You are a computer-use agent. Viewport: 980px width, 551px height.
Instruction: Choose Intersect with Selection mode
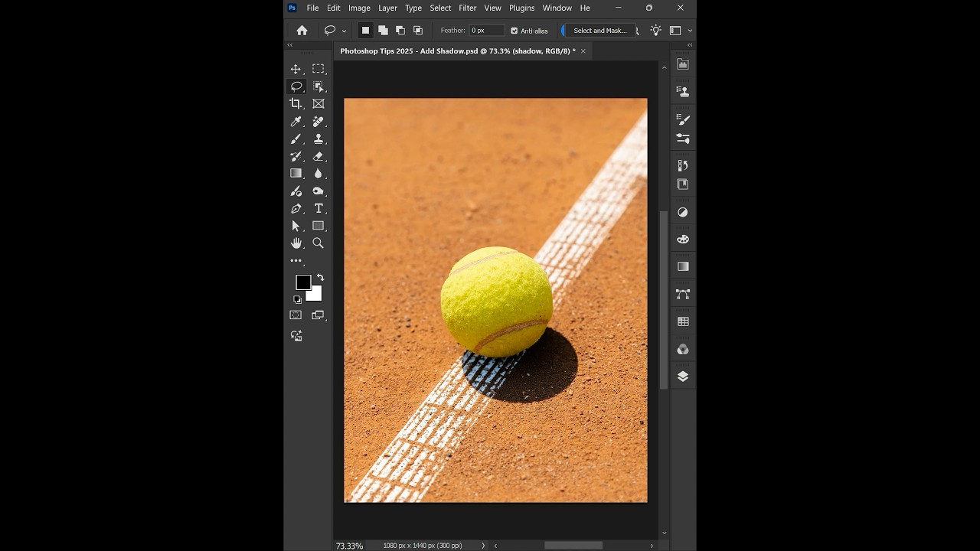point(418,31)
